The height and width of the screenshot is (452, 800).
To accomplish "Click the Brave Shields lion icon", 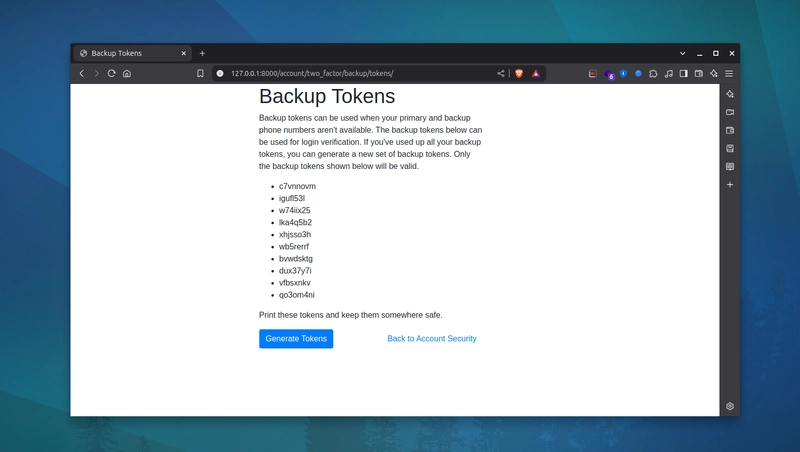I will point(519,73).
